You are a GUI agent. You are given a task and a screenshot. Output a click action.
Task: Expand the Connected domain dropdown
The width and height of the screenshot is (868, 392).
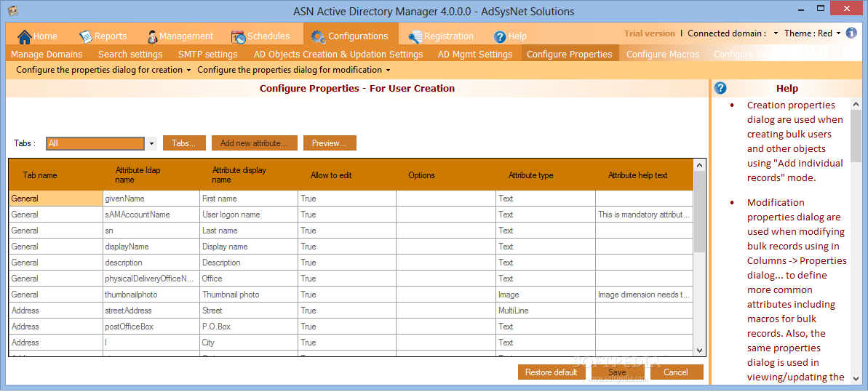click(x=776, y=33)
